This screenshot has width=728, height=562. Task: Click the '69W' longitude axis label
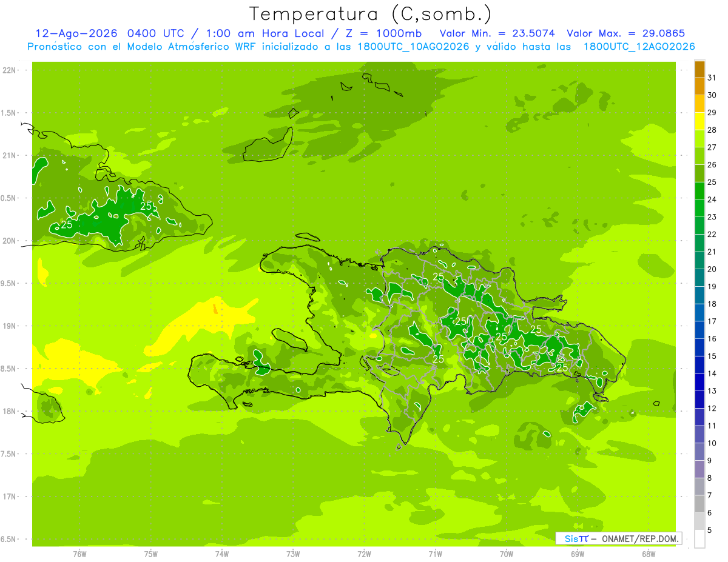click(x=578, y=554)
